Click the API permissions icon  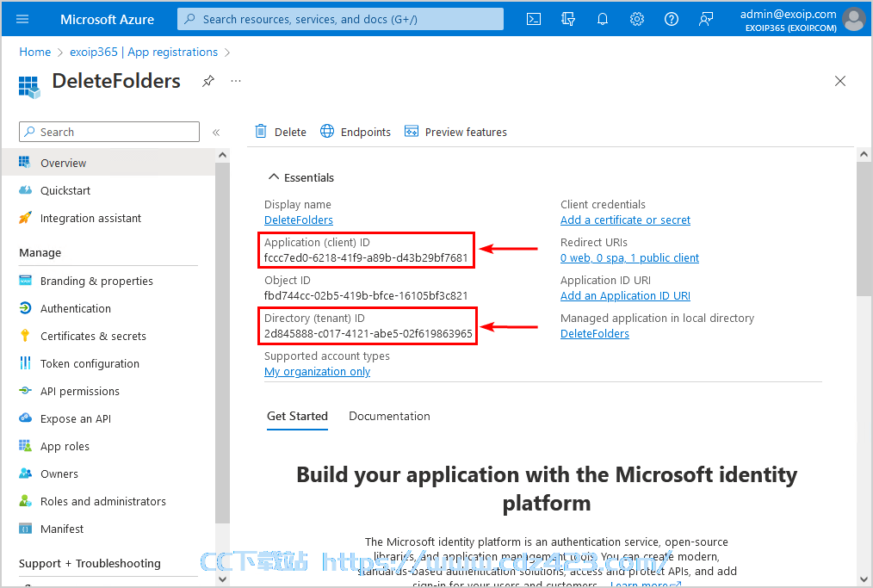pyautogui.click(x=25, y=390)
